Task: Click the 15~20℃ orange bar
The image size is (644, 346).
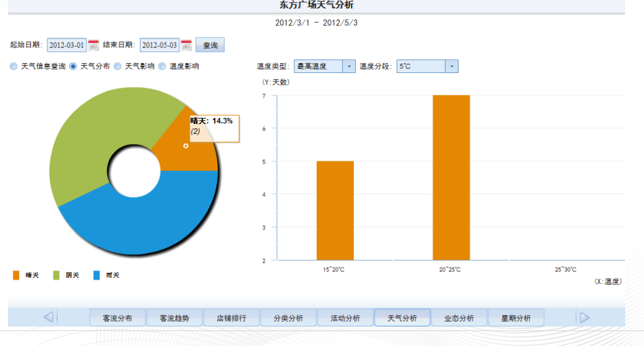Action: point(335,210)
